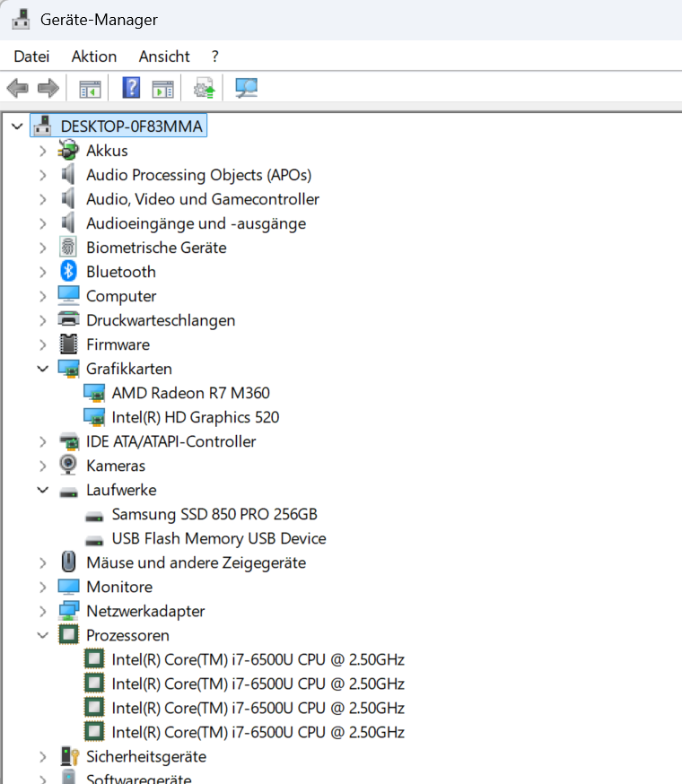Collapse the Laufwerke category

[x=43, y=490]
